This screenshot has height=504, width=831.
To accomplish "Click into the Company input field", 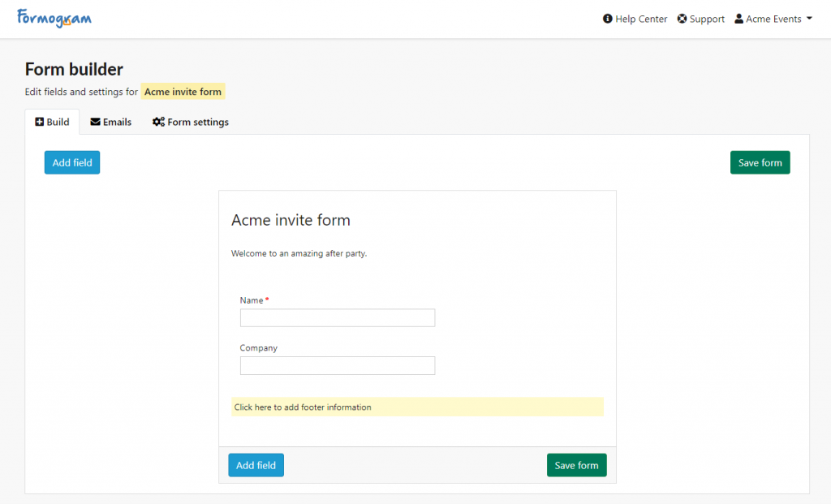I will pos(338,366).
